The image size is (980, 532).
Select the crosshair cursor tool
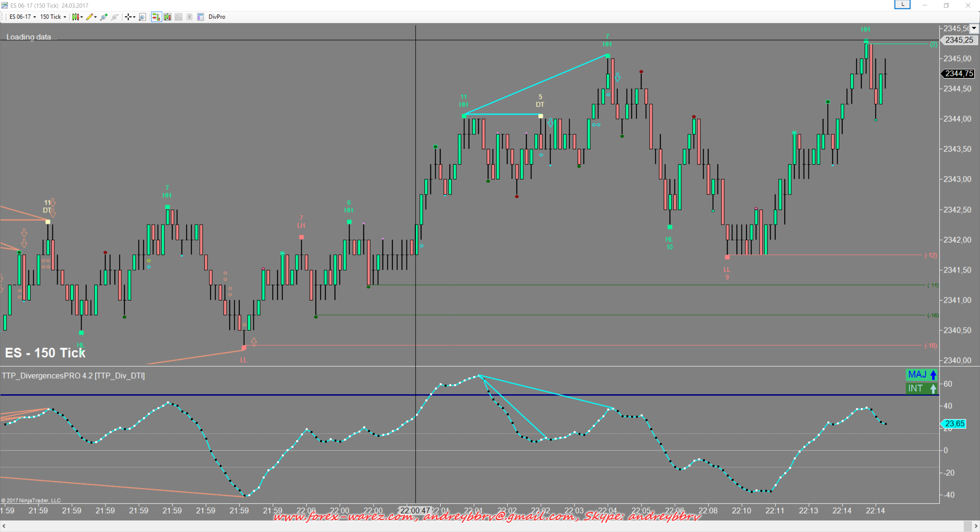coord(128,17)
